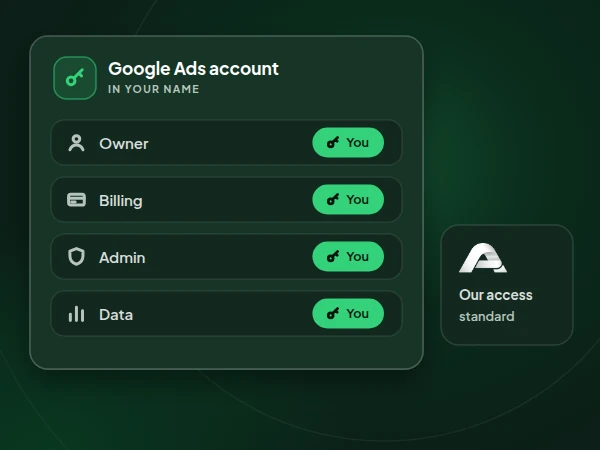
Task: Click the standard text under Our access
Action: pyautogui.click(x=487, y=316)
